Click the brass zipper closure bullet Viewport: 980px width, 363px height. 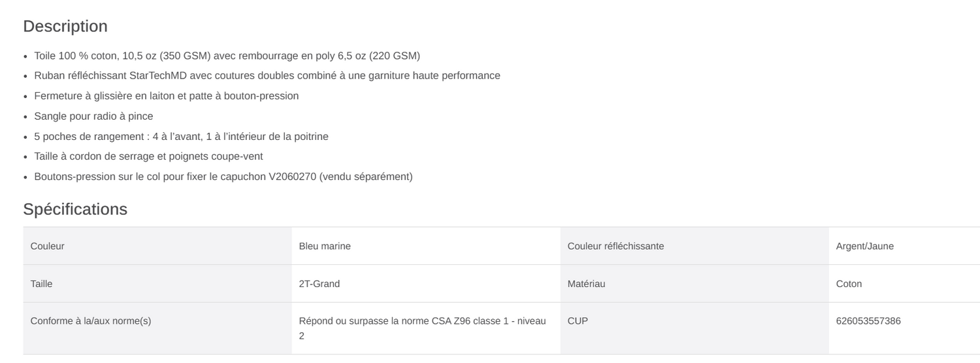(x=166, y=96)
